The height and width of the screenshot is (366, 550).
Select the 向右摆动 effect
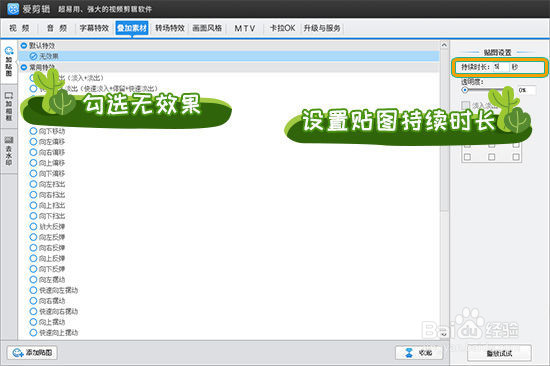[47, 301]
